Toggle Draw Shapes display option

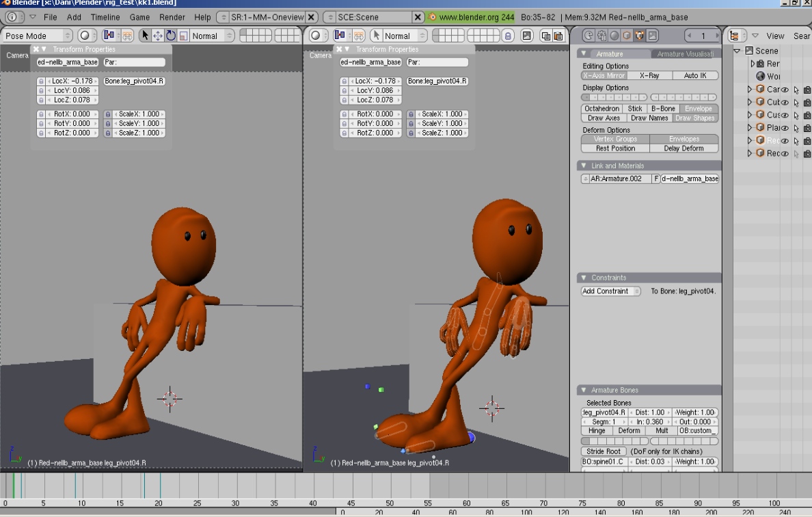point(695,118)
